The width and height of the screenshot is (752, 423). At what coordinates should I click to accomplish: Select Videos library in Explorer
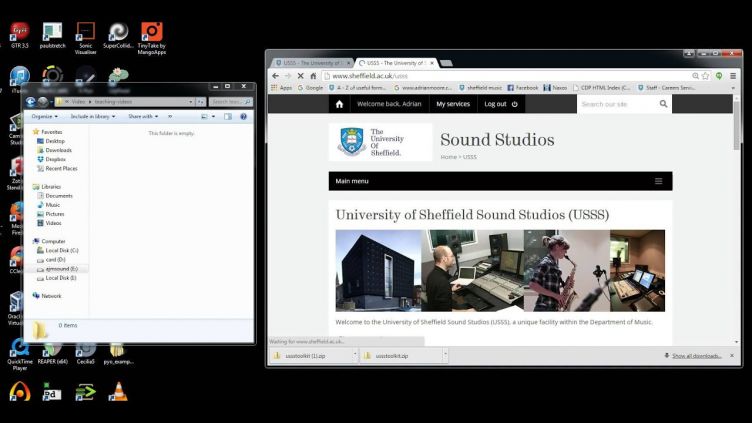49,223
